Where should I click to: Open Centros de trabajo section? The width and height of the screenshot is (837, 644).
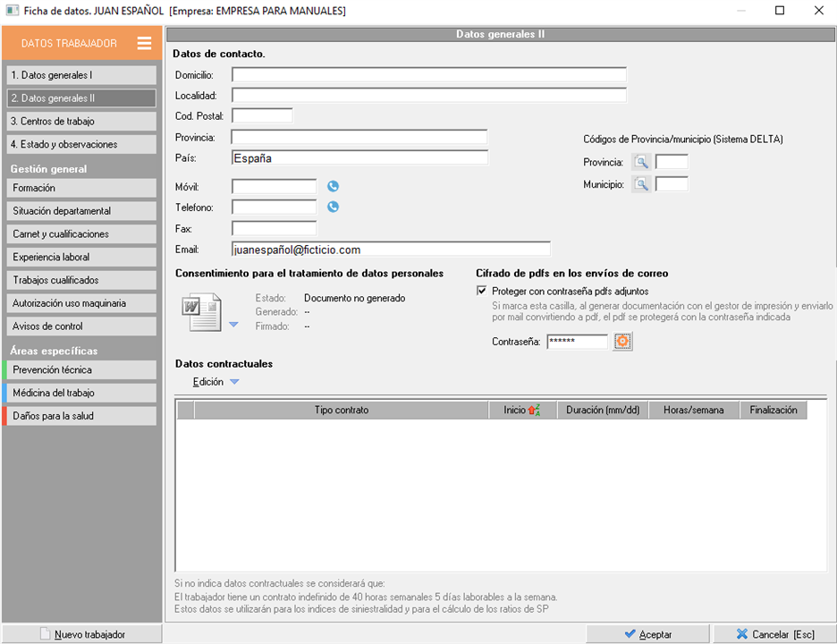pos(80,121)
